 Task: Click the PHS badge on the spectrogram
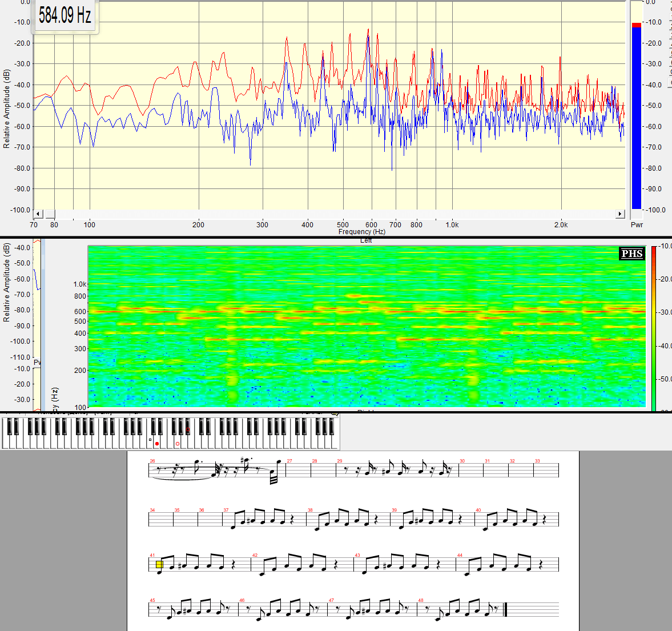pos(632,254)
